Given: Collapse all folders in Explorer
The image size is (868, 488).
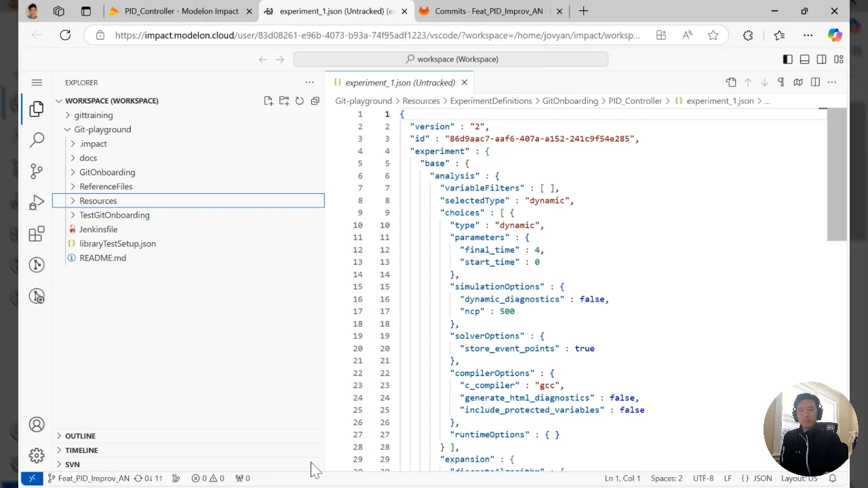Looking at the screenshot, I should tap(315, 101).
